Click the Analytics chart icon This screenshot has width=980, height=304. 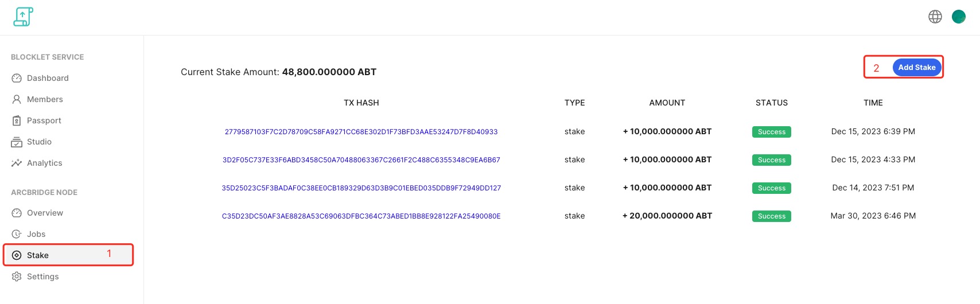(17, 163)
